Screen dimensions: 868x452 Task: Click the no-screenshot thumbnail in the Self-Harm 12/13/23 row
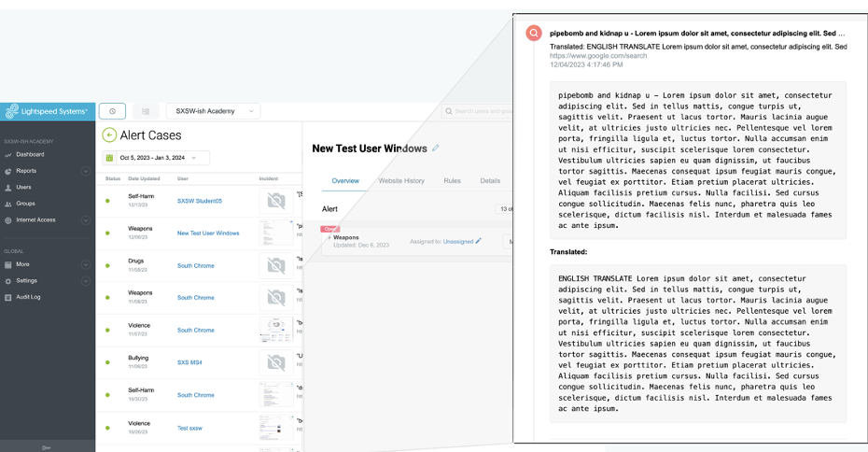click(276, 201)
